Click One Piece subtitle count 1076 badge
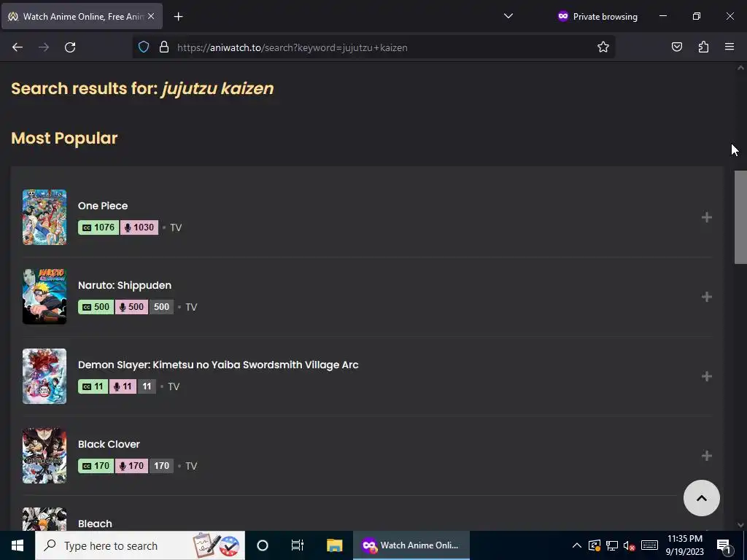 tap(98, 227)
